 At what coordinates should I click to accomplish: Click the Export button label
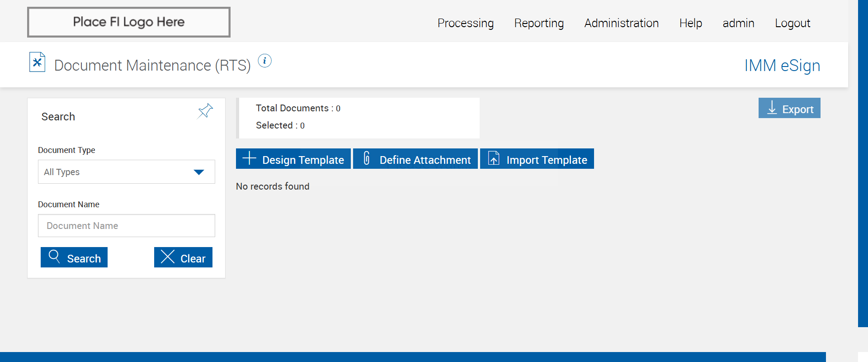[797, 110]
